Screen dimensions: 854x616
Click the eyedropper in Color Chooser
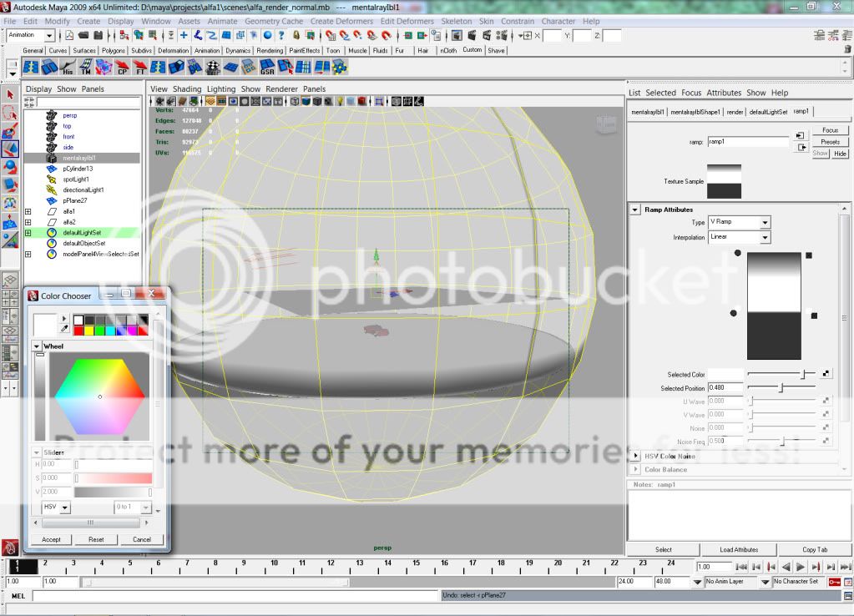tap(64, 329)
